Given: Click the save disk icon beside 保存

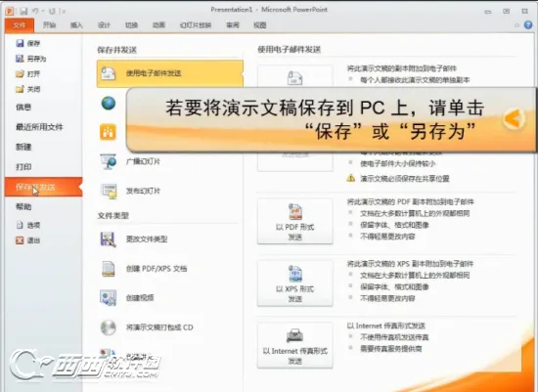Looking at the screenshot, I should 20,43.
